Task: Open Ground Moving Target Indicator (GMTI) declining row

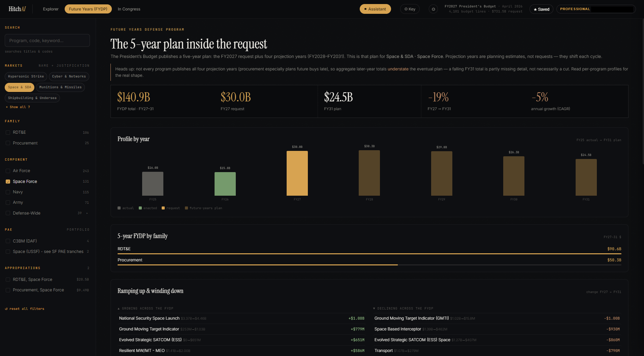Action: click(497, 318)
